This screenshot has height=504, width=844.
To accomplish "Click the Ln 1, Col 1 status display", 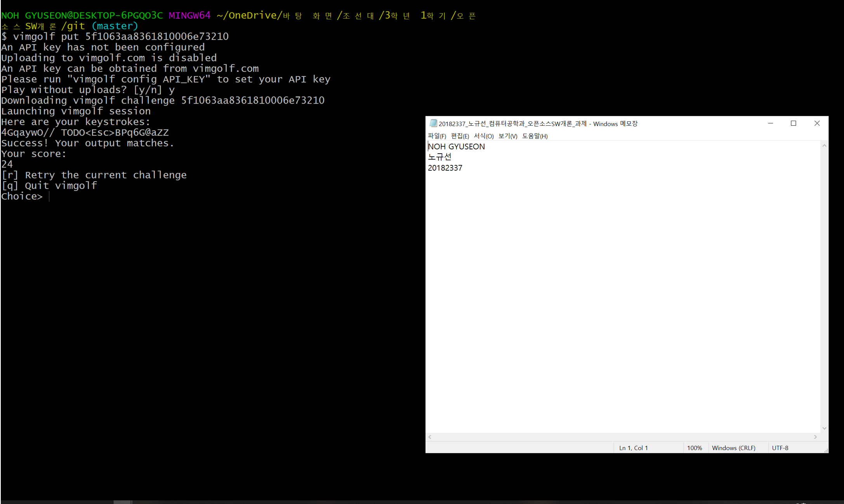I will click(633, 447).
